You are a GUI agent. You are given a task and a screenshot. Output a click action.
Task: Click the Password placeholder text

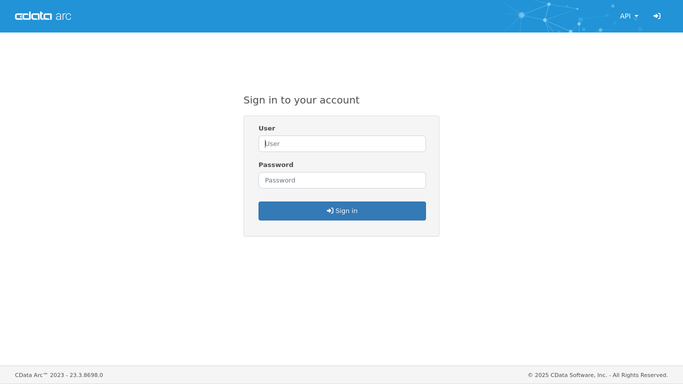tap(280, 180)
